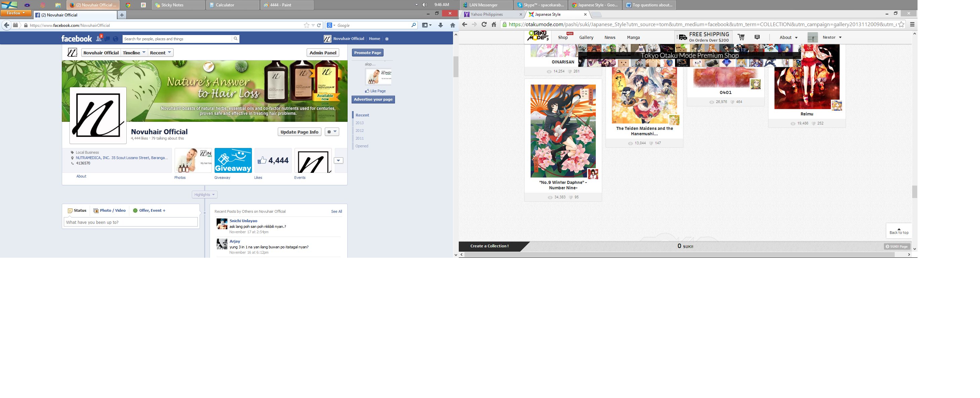Select the News menu on Otaku Mode
Screen dimensions: 980x398
[x=610, y=37]
